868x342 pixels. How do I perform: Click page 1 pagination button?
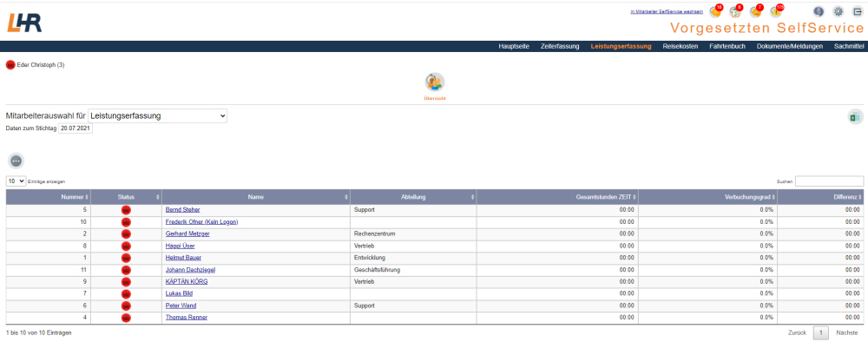pyautogui.click(x=821, y=332)
